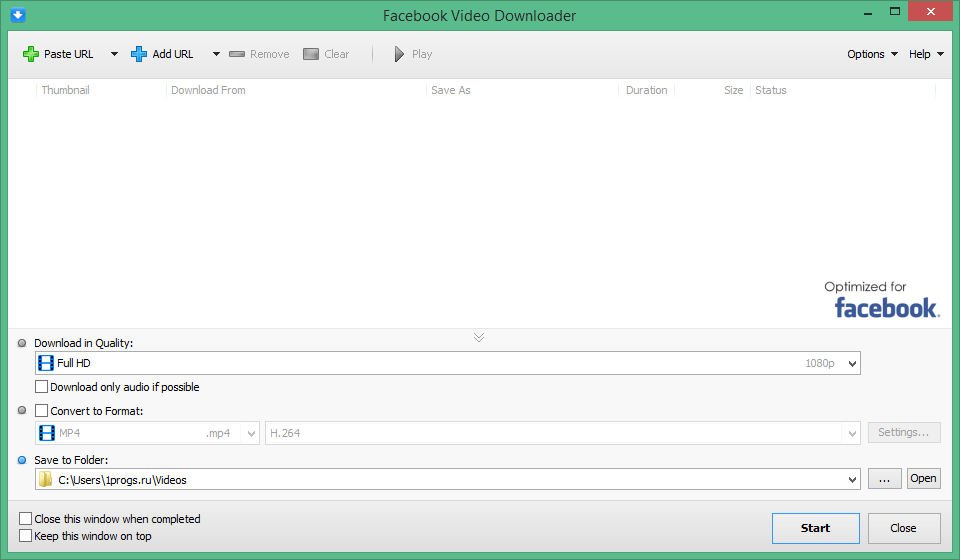
Task: Click the format Settings... button
Action: coord(904,432)
